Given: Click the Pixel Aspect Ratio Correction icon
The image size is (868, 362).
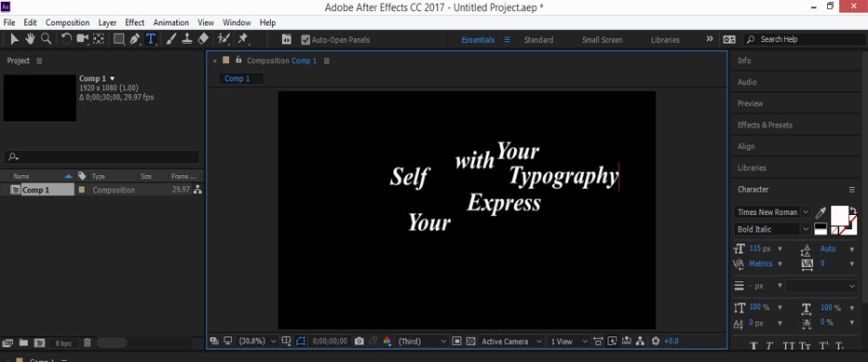Looking at the screenshot, I should pos(598,342).
